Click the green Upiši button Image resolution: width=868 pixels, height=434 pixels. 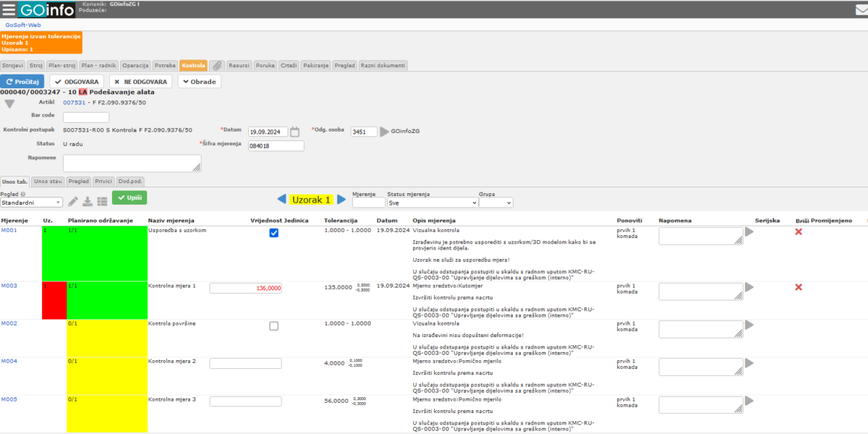pyautogui.click(x=129, y=197)
